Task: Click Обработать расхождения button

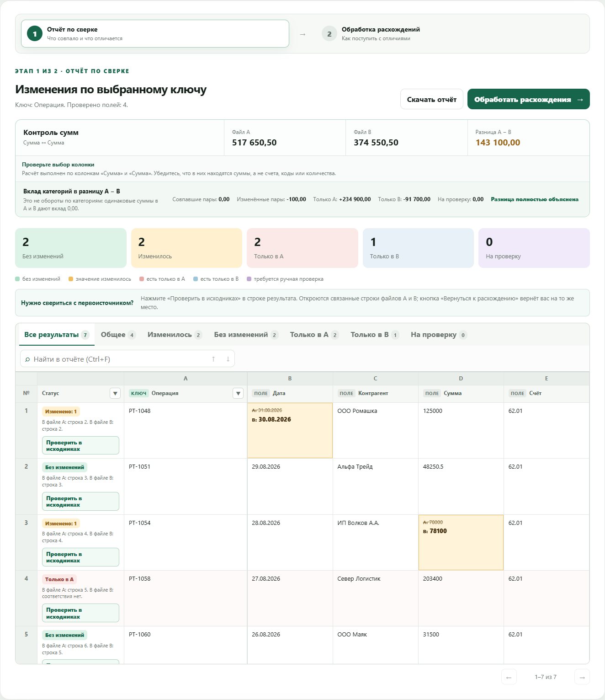Action: pos(529,99)
